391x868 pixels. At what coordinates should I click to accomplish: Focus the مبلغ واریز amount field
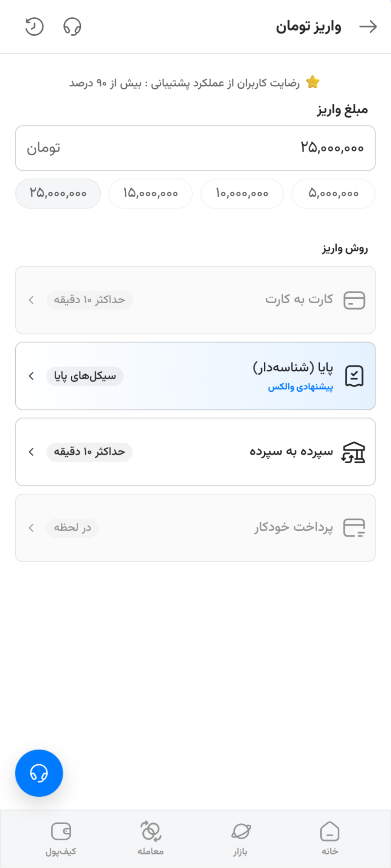tap(195, 148)
